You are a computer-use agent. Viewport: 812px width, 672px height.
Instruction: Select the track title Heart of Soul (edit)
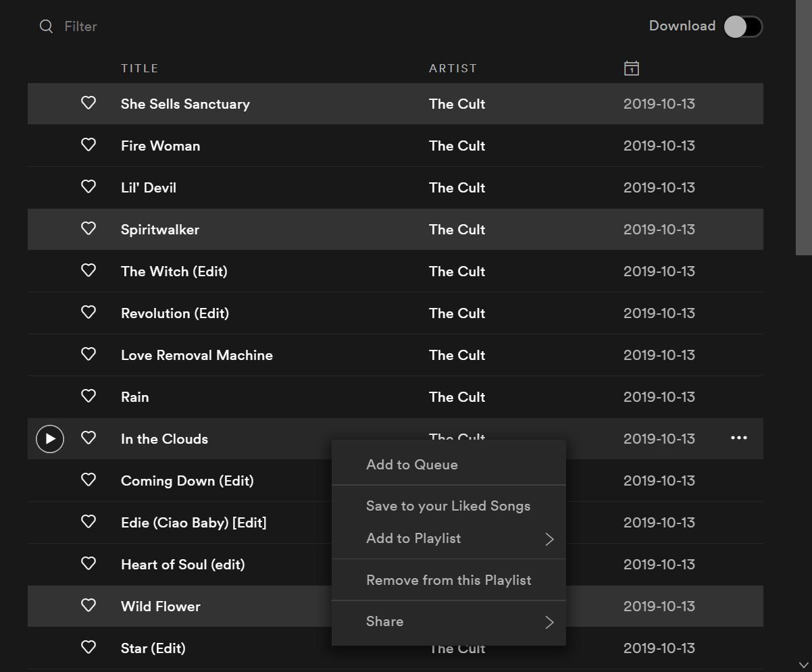click(x=183, y=565)
